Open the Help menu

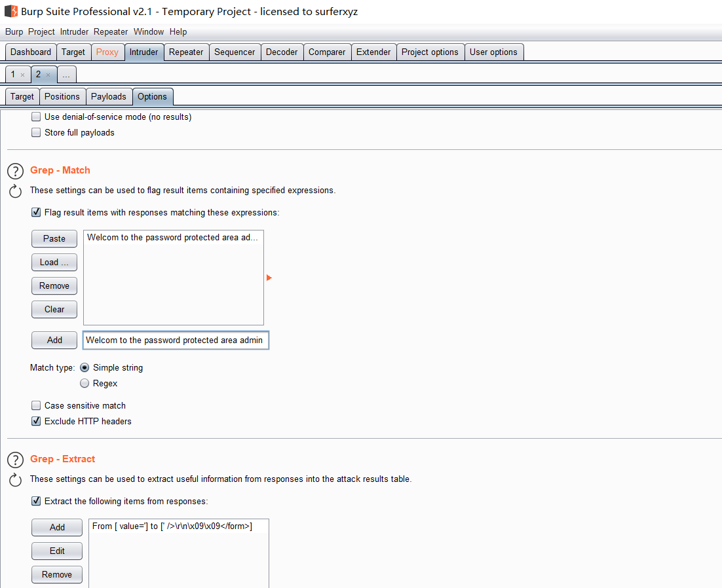point(178,31)
